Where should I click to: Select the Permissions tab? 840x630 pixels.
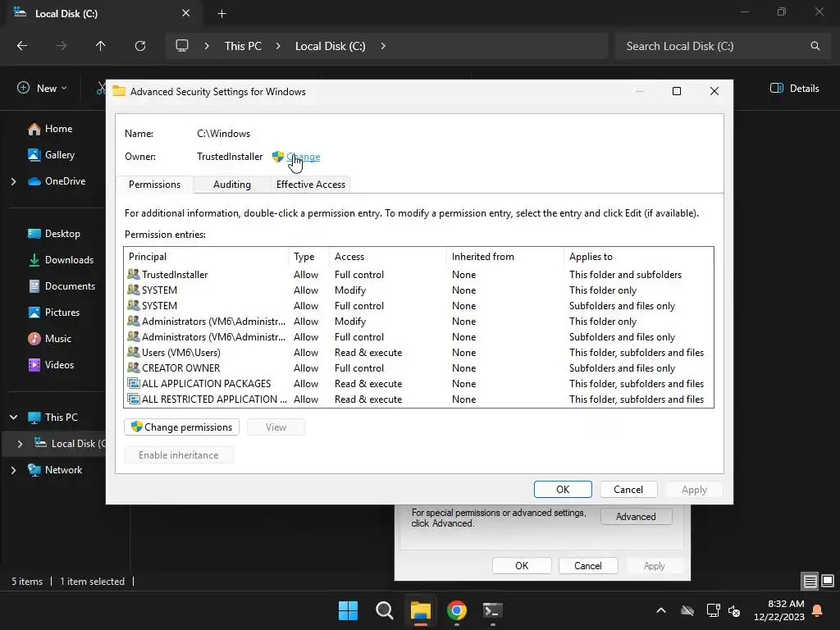[155, 185]
